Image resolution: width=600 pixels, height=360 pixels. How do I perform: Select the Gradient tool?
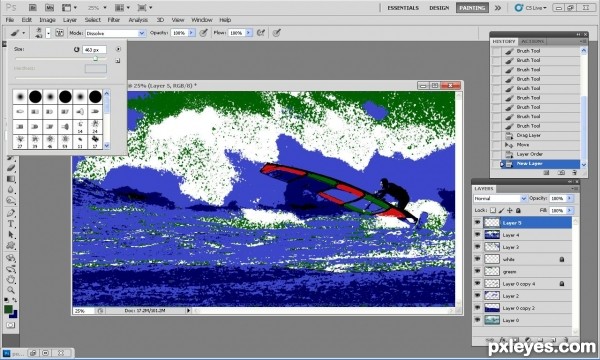coord(11,179)
